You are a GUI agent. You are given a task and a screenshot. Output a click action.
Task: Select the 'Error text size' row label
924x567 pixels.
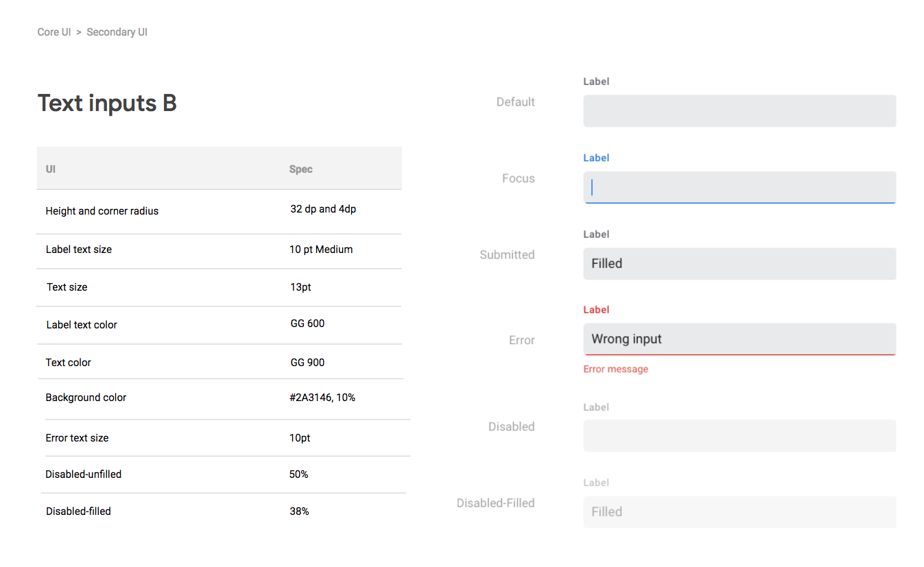click(77, 438)
